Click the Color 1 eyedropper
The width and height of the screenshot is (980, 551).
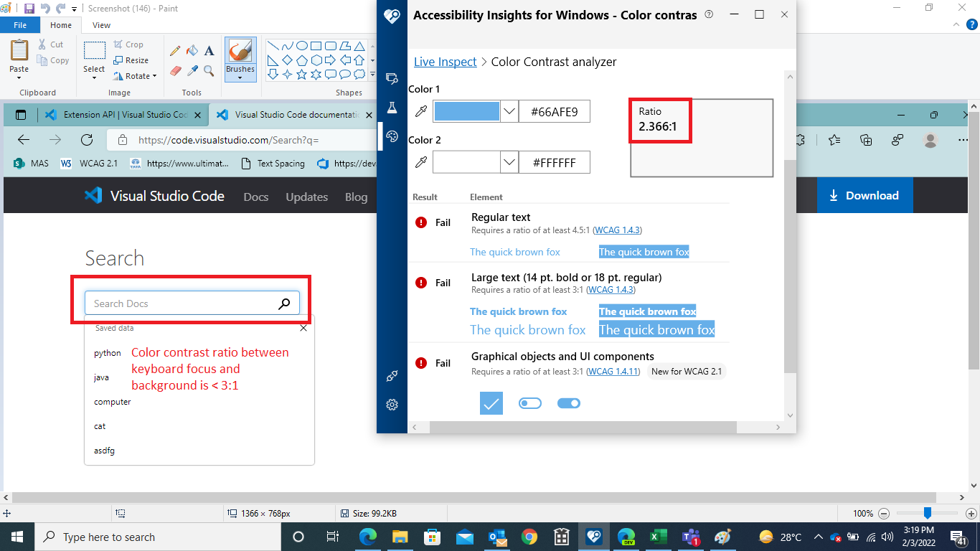[420, 111]
